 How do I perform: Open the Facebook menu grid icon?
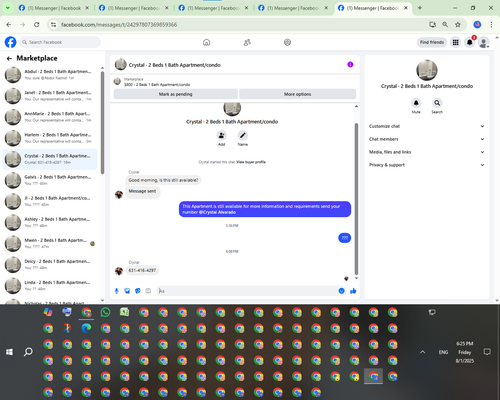pos(455,42)
